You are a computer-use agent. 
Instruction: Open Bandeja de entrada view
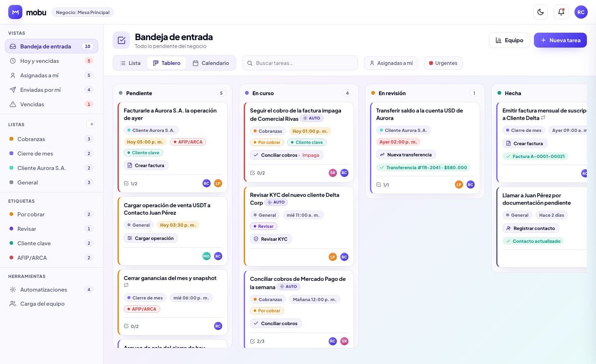[x=51, y=46]
